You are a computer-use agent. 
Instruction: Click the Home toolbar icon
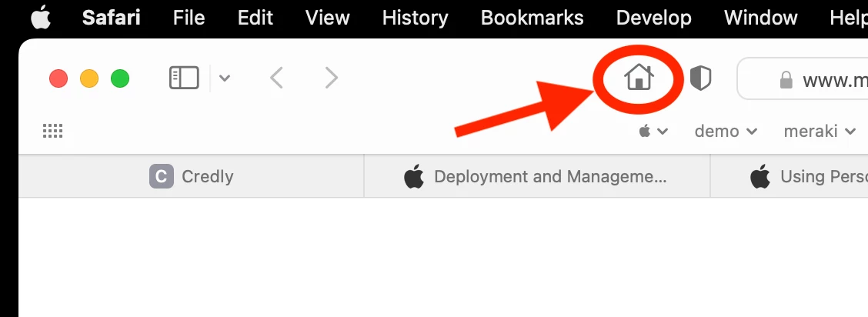click(639, 78)
